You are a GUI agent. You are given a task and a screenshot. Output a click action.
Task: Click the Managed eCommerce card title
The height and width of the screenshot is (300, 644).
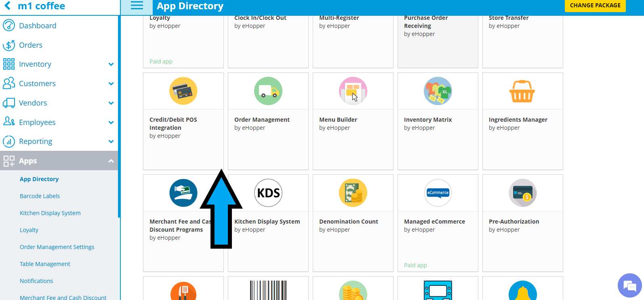[434, 222]
